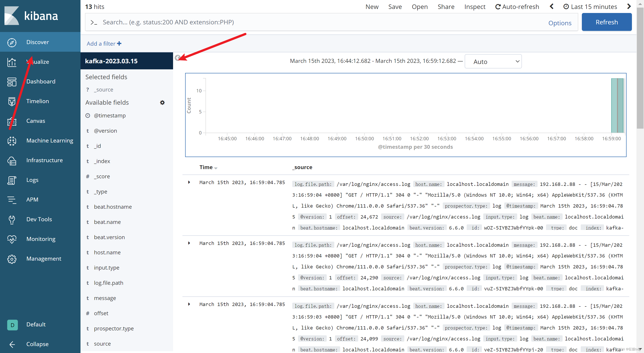Open the Monitoring heartbeat icon
The width and height of the screenshot is (644, 353).
pos(12,239)
